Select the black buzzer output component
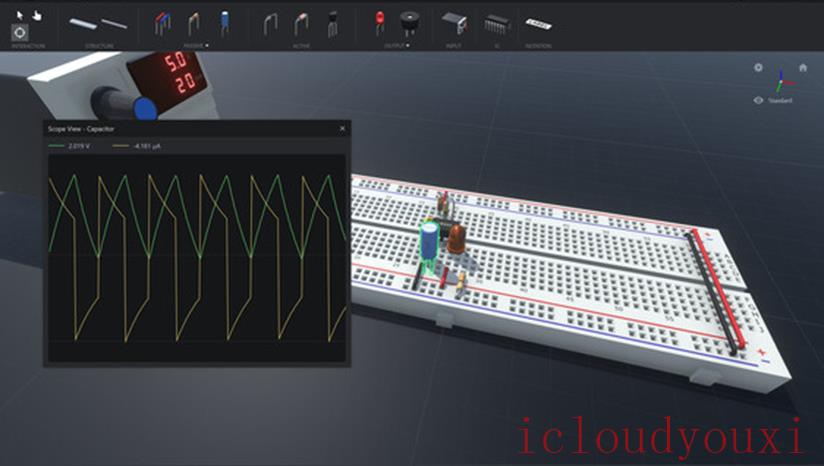The image size is (824, 466). click(x=410, y=24)
